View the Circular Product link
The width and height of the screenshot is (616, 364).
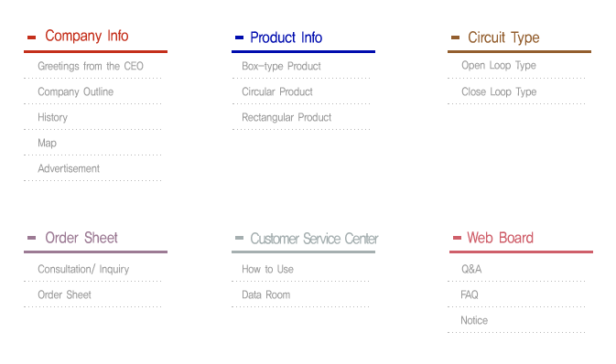point(277,91)
